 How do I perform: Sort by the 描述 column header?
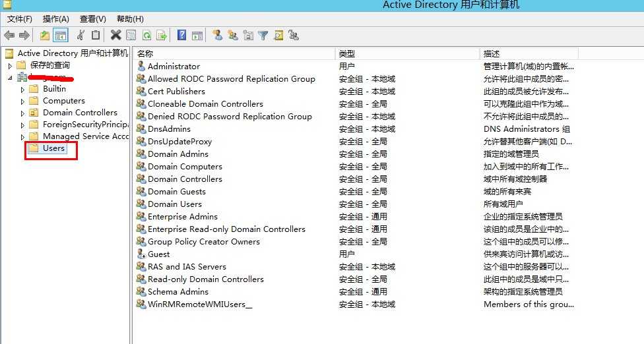(x=529, y=54)
